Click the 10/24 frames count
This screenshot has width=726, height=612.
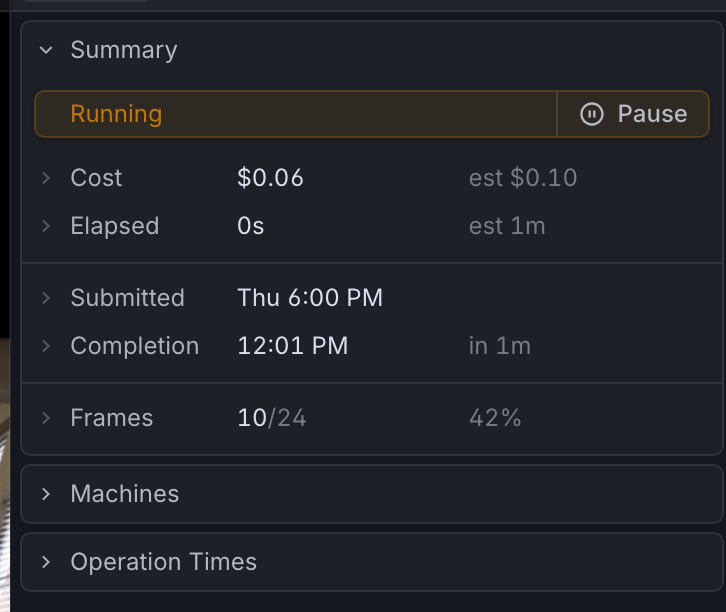point(272,418)
